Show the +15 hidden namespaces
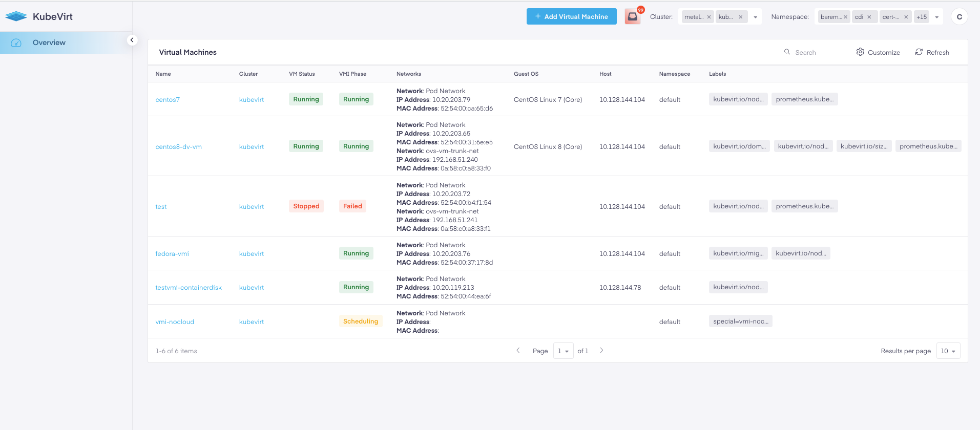Screen dimensions: 980x430 pyautogui.click(x=922, y=17)
